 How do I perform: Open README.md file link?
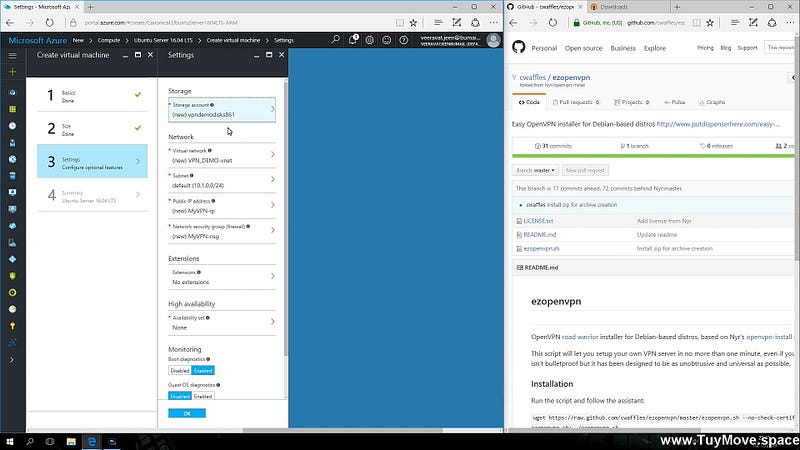539,235
